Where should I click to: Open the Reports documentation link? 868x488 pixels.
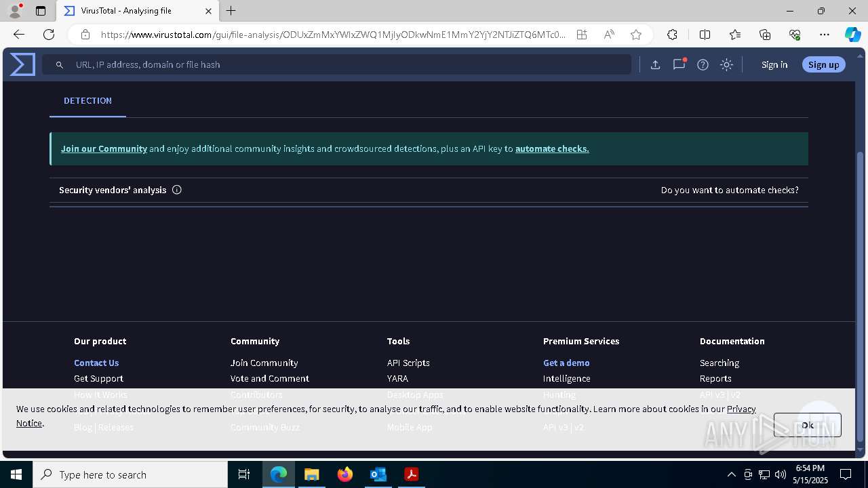point(715,378)
